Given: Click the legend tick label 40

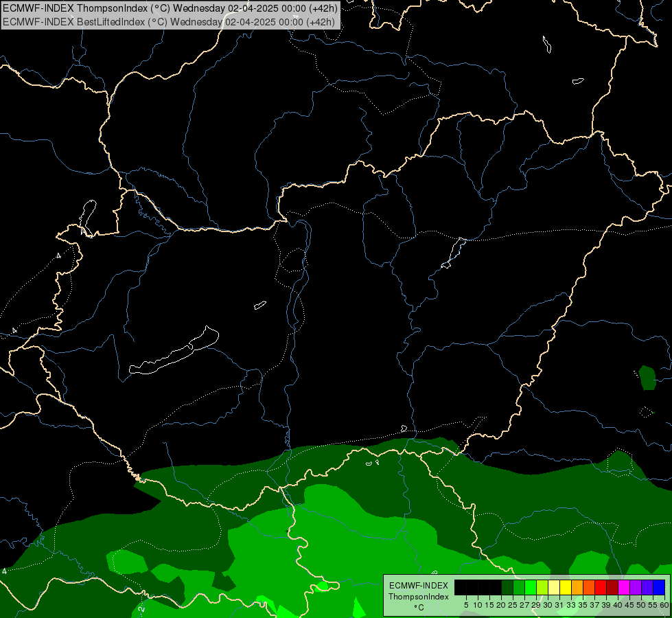Looking at the screenshot, I should [618, 605].
